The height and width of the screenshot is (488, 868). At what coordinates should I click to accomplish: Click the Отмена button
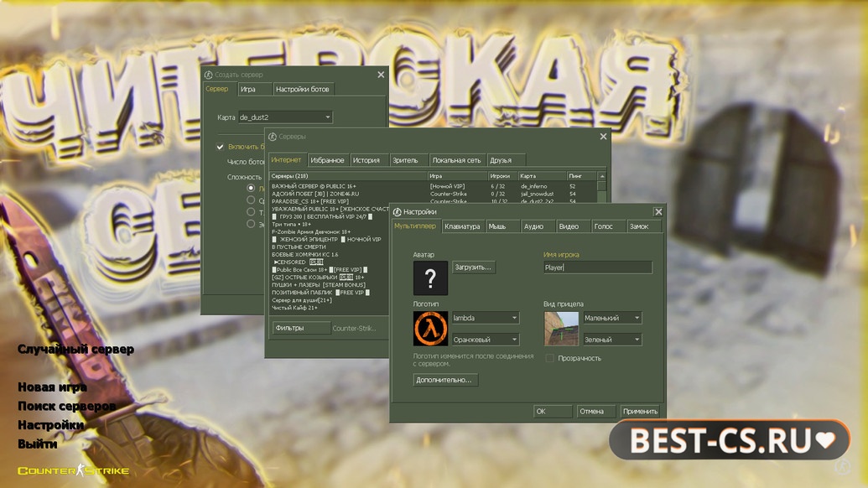point(595,411)
